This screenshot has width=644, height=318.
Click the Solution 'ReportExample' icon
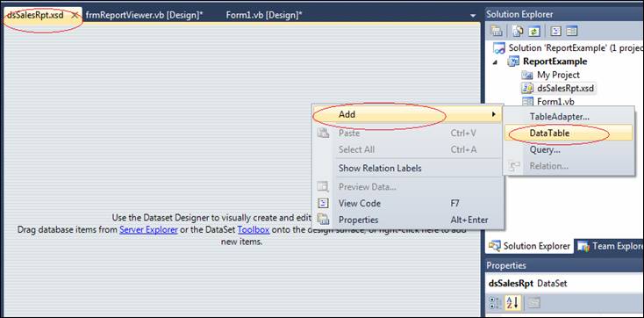tap(499, 48)
